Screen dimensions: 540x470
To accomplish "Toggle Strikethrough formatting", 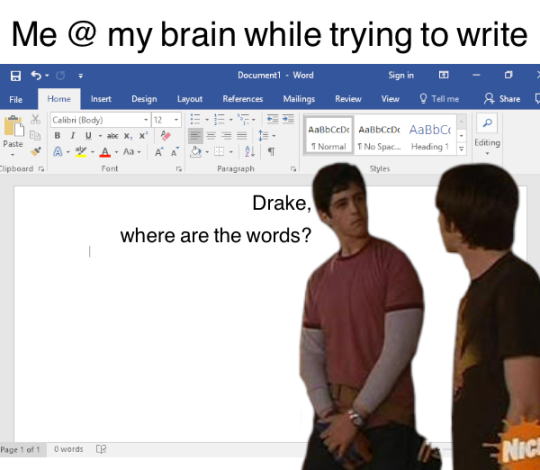I will click(x=112, y=136).
